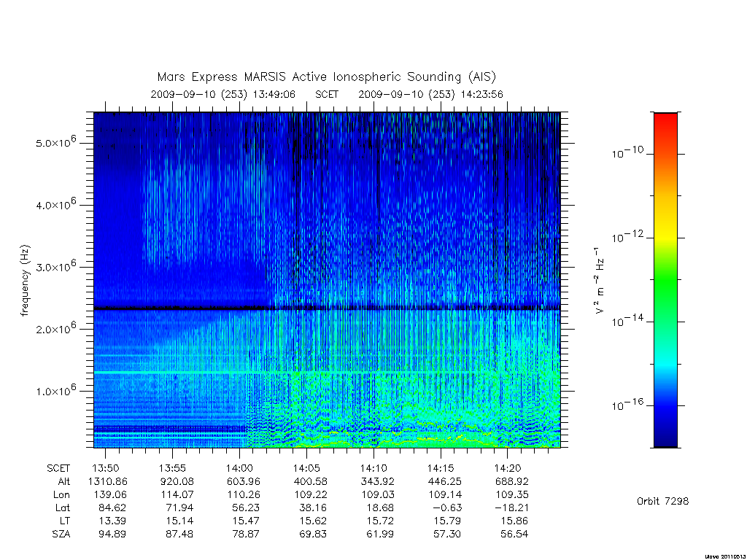
Task: Click the 5.0×10⁶ frequency tick label
Action: pos(55,141)
